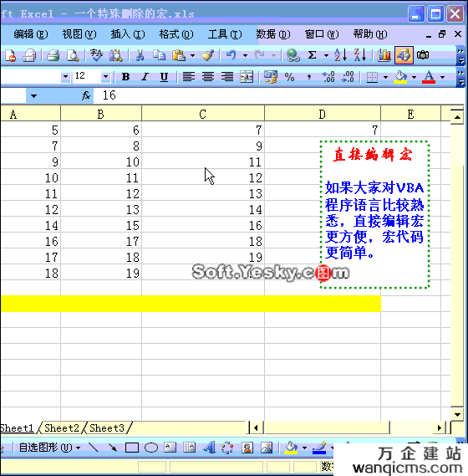Open Print Preview from the toolbar
468x476 pixels.
tap(73, 55)
